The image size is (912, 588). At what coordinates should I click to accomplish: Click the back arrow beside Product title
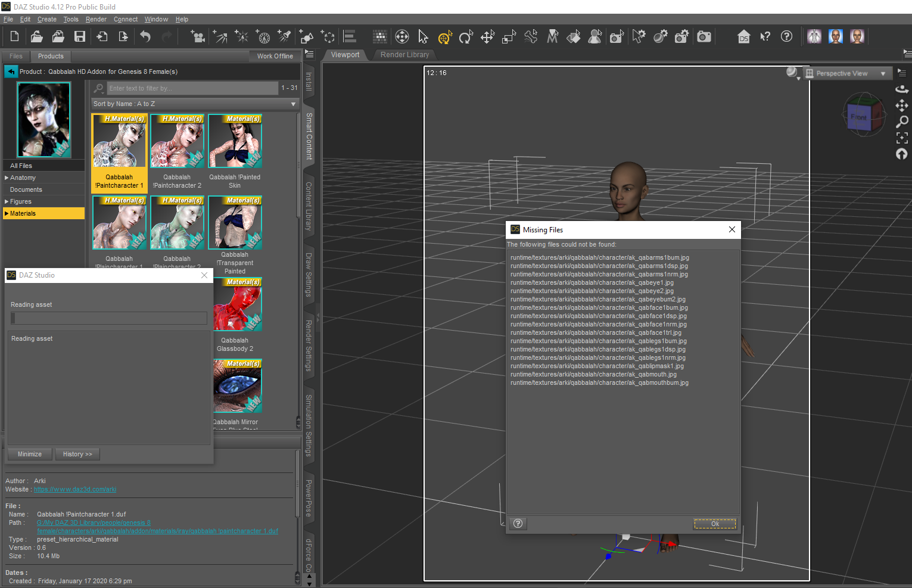point(11,71)
